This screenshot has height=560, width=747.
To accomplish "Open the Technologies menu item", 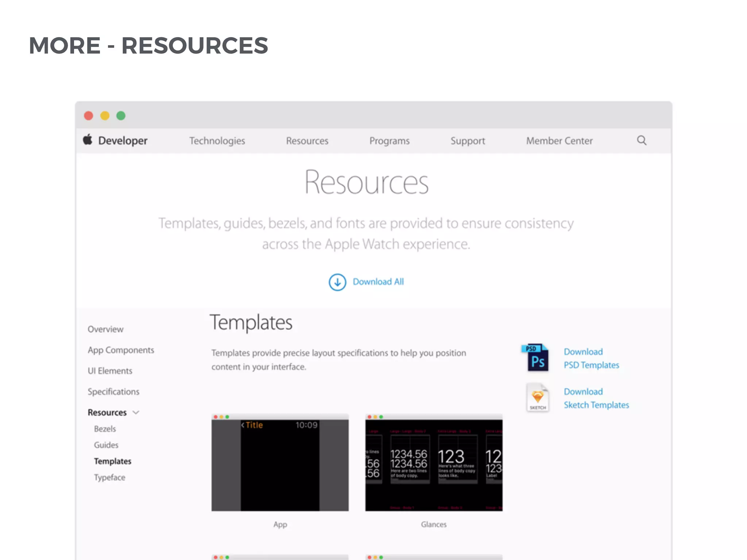I will pos(217,141).
